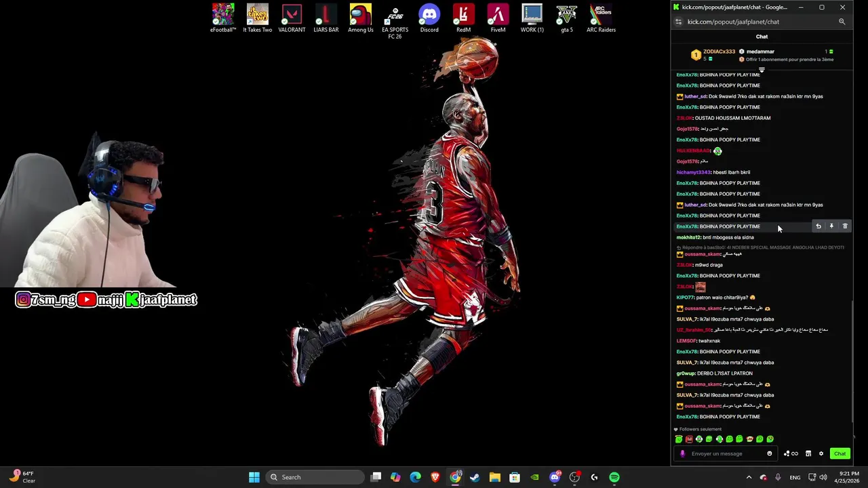The image size is (868, 488).
Task: Open Discord from the taskbar
Action: (x=555, y=477)
